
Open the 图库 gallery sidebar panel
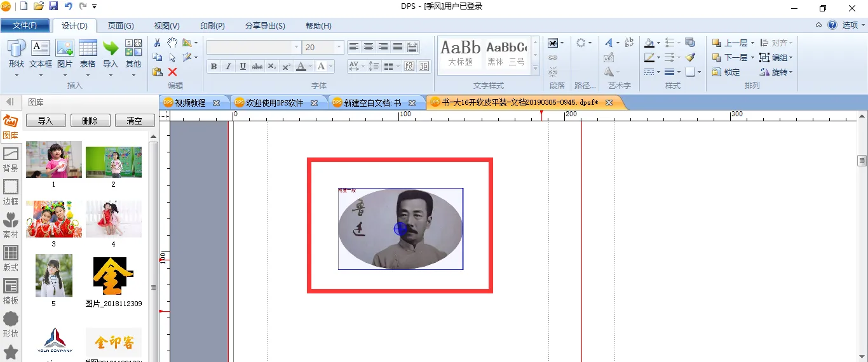pyautogui.click(x=11, y=126)
